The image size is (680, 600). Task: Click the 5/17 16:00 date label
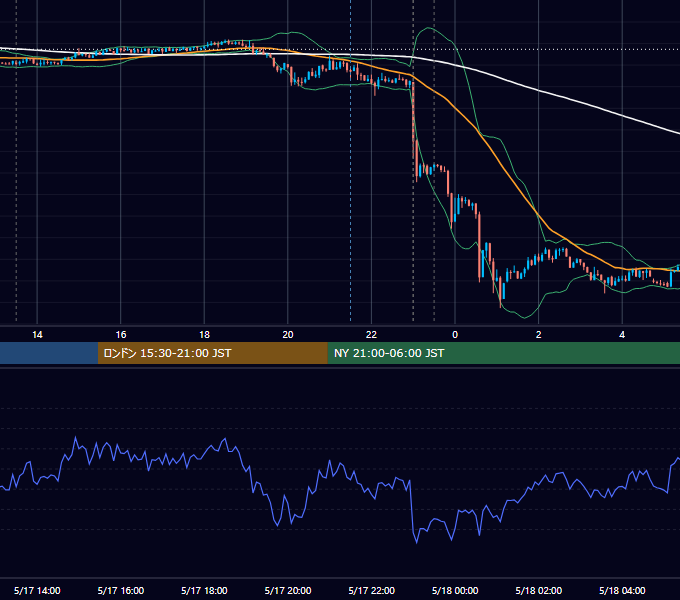[121, 590]
